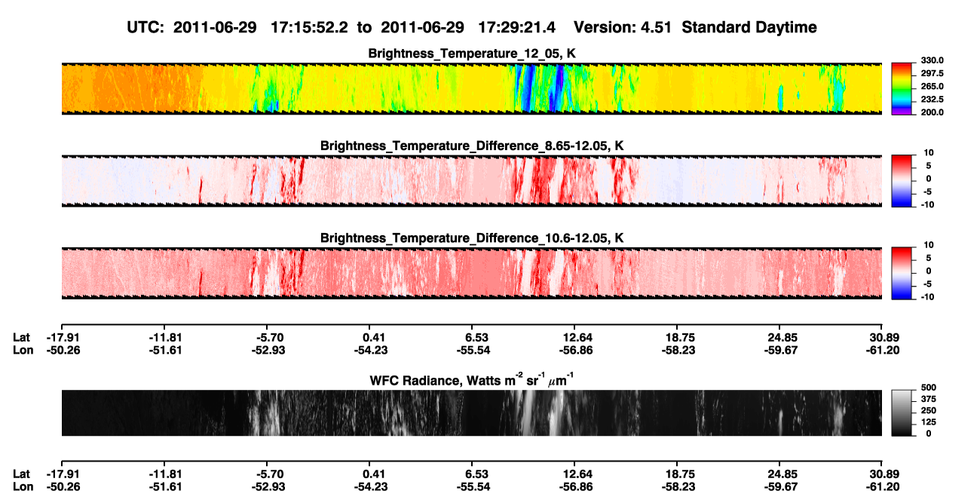Image resolution: width=980 pixels, height=503 pixels.
Task: Click latitude 18.75 below the WFC Radiance strip
Action: point(678,474)
